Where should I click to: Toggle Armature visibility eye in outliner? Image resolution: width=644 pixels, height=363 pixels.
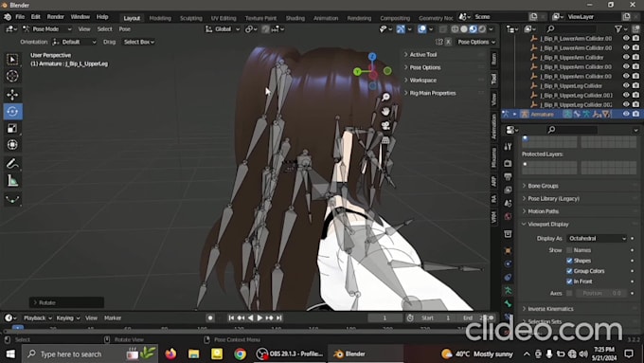pos(626,114)
